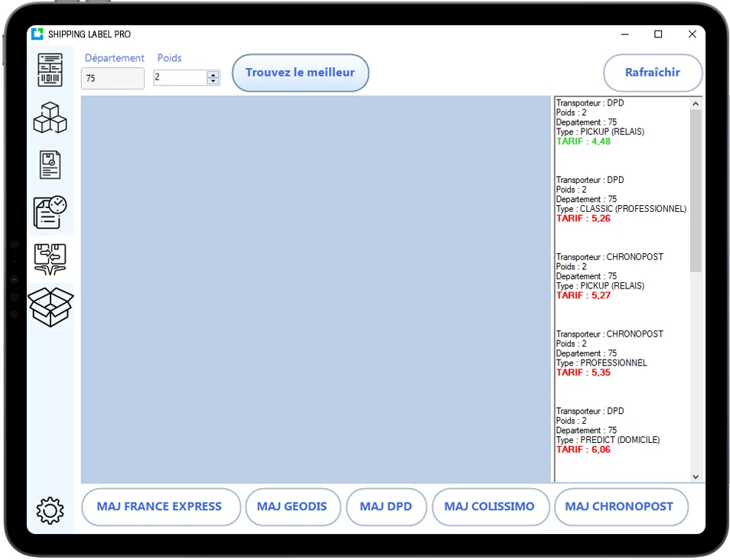
Task: Open the documents with clock history icon
Action: coord(51,212)
